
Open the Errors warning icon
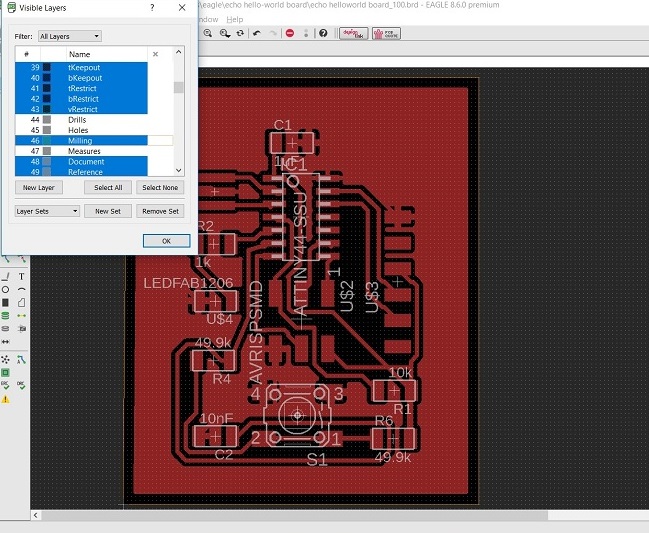[6, 399]
